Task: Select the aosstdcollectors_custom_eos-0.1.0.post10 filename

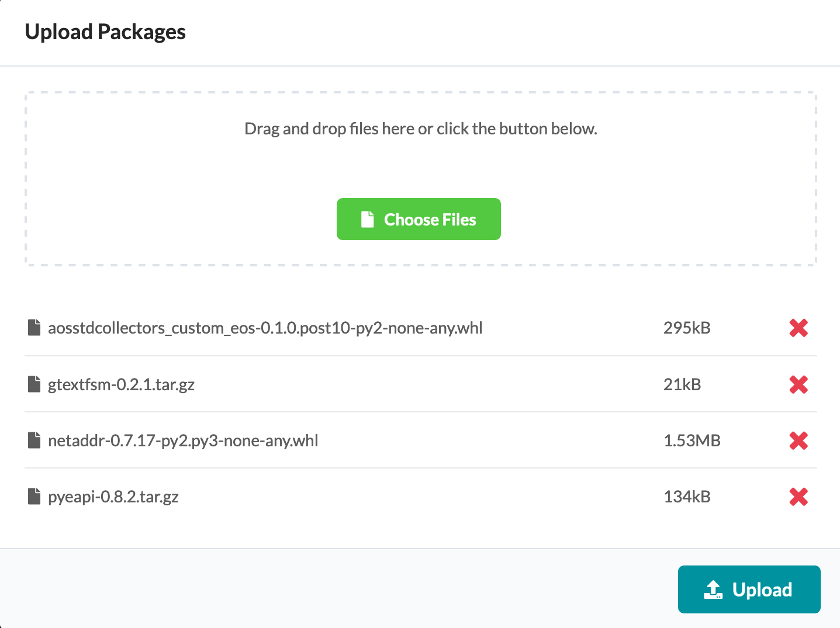Action: click(x=265, y=328)
